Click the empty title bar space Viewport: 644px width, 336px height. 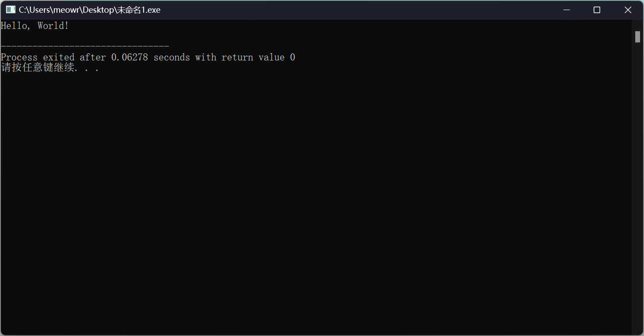(x=350, y=10)
